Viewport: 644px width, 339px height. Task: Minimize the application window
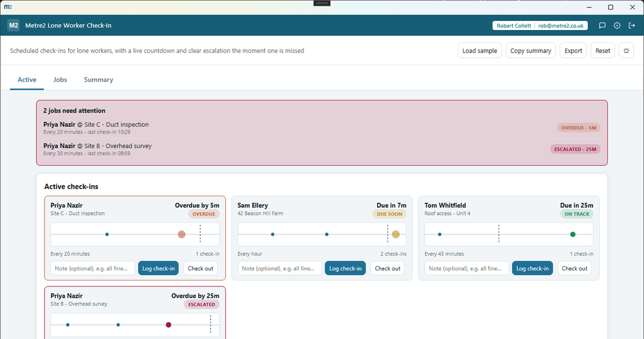(589, 7)
